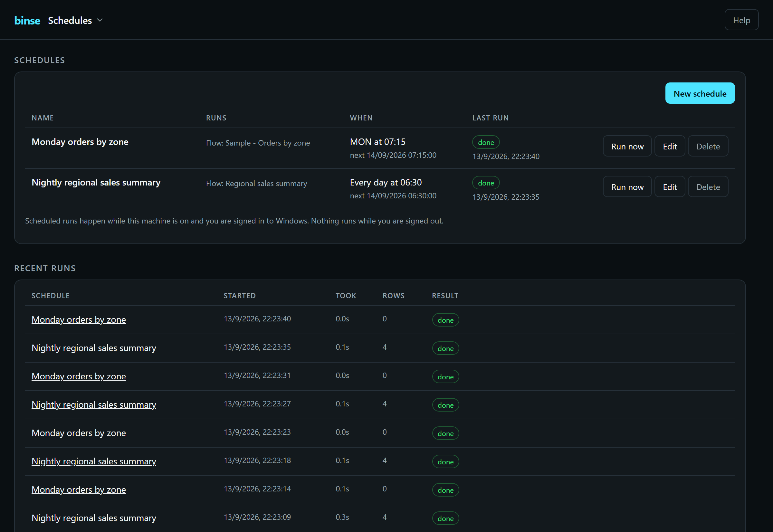Screen dimensions: 773x532
Task: Delete the Monday orders by zone schedule
Action: tap(708, 146)
